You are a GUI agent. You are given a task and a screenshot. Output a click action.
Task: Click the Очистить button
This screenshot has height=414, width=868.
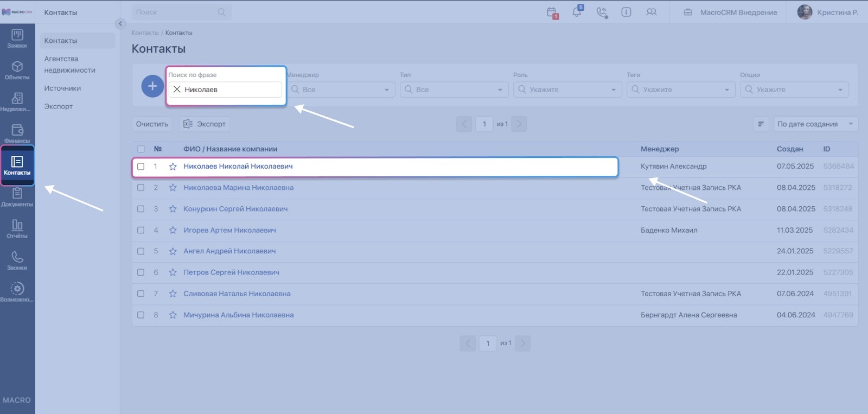[152, 124]
